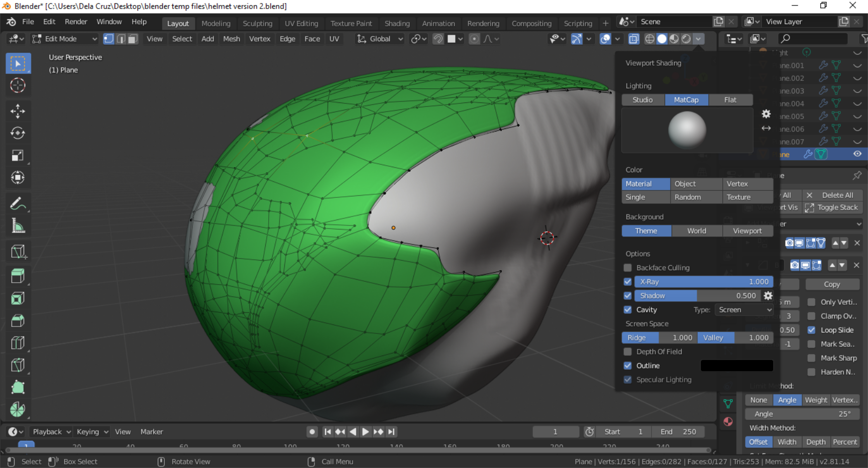Flip the MatCap horizontally
The width and height of the screenshot is (868, 468).
pos(766,129)
